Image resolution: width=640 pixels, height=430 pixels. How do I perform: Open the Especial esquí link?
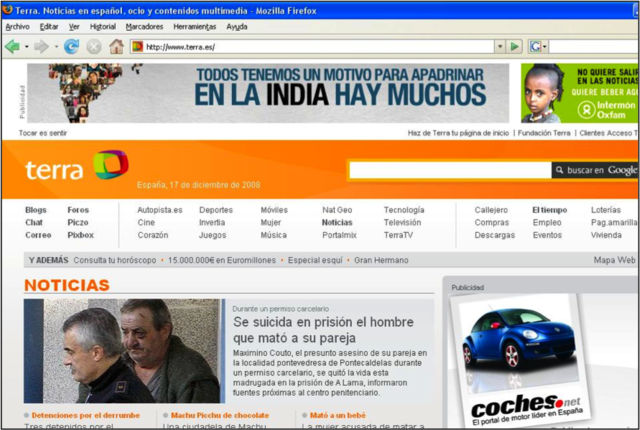315,260
